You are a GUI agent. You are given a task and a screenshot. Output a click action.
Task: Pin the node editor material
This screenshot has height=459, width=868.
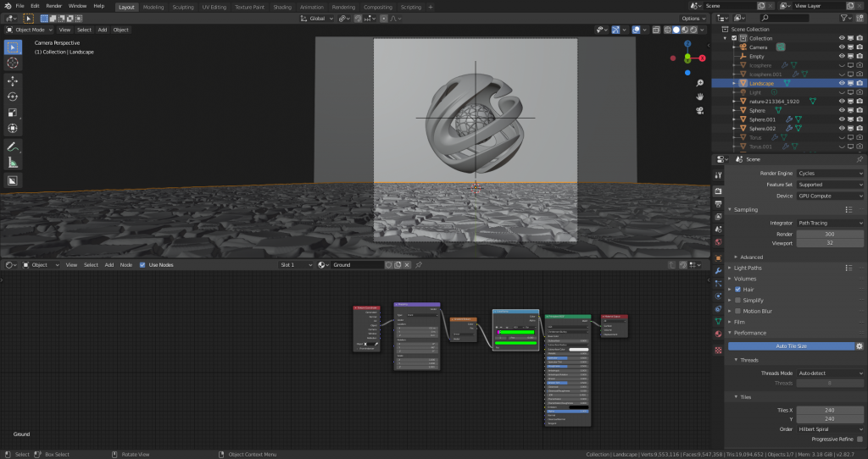[419, 265]
